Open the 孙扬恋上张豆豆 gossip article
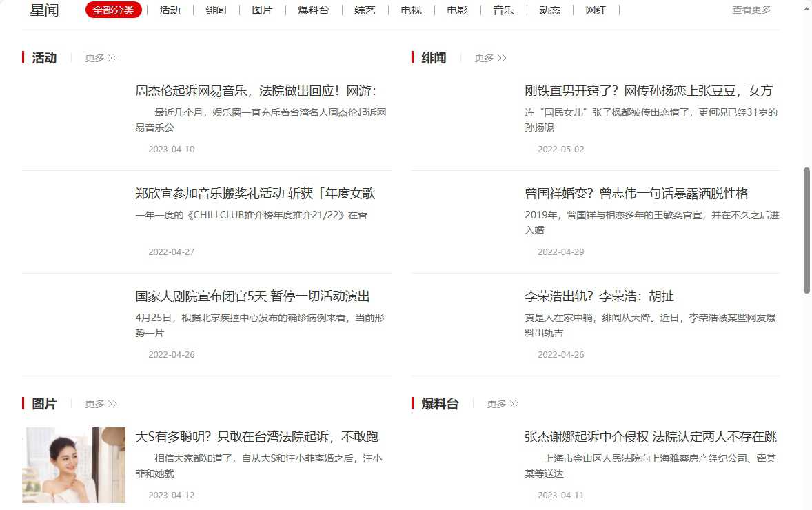This screenshot has height=510, width=812. [648, 91]
